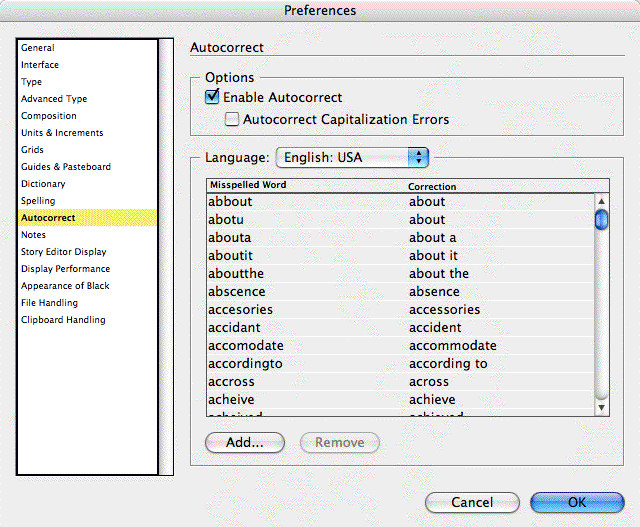Image resolution: width=640 pixels, height=527 pixels.
Task: Select the highlighted Autocorrect category
Action: click(87, 218)
